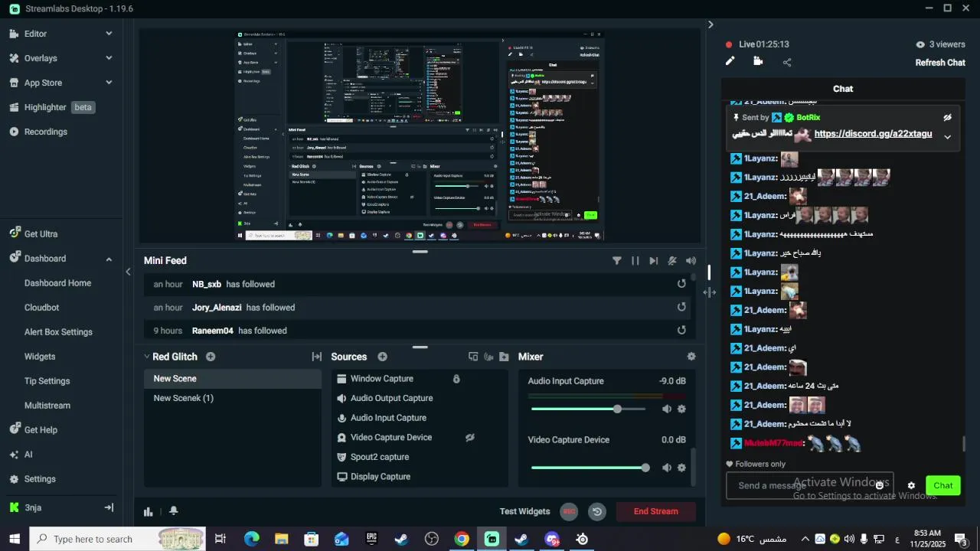Replay the Jory_Alenazi follow alert
Image resolution: width=980 pixels, height=551 pixels.
click(x=681, y=308)
